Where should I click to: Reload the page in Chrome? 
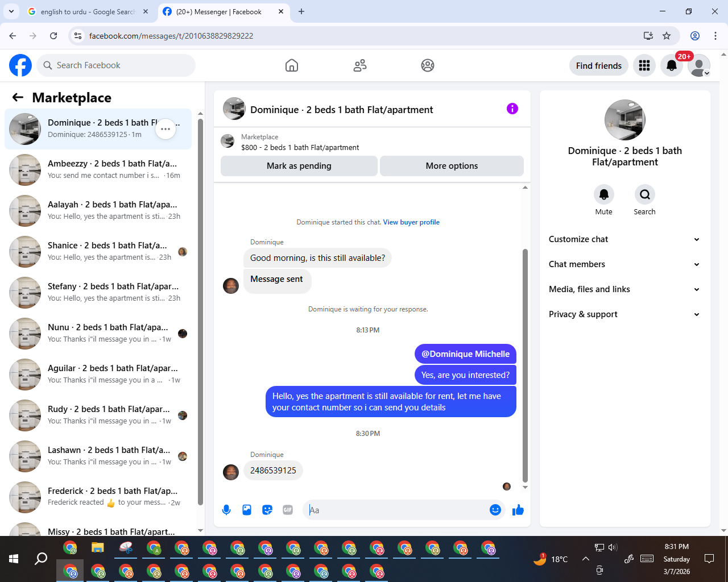53,36
